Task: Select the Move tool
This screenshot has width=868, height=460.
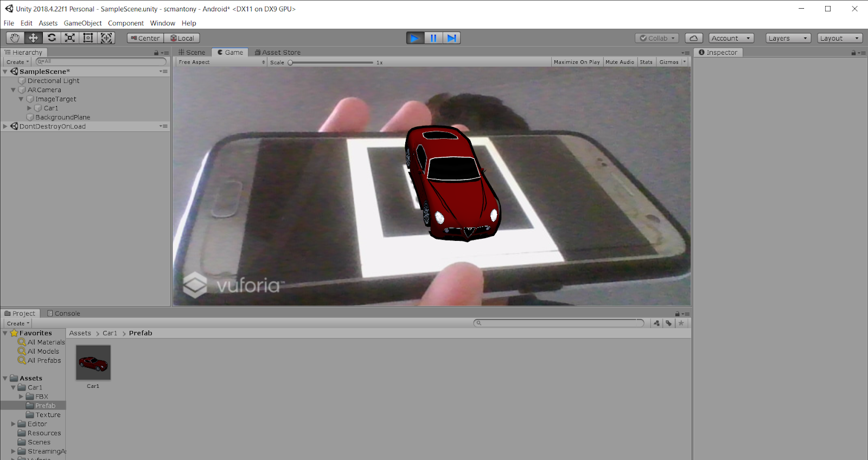Action: point(33,38)
